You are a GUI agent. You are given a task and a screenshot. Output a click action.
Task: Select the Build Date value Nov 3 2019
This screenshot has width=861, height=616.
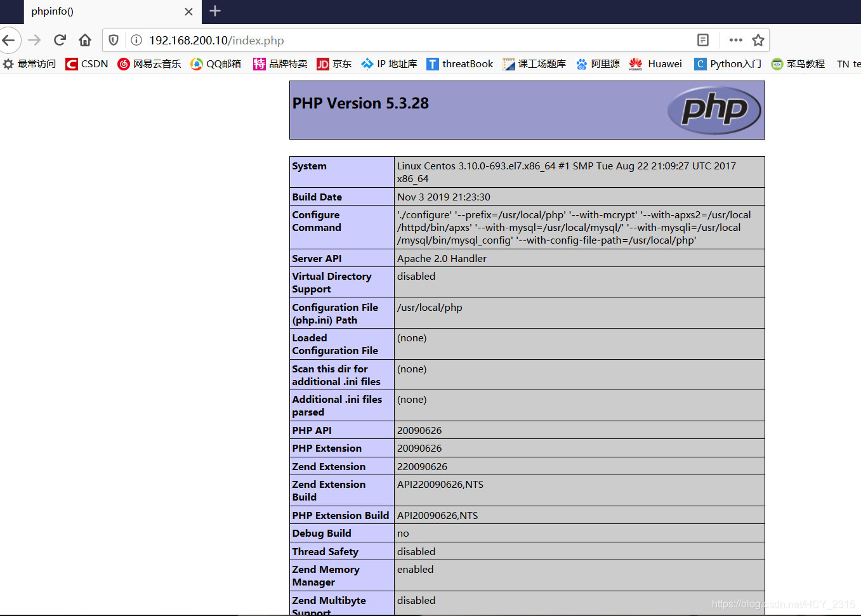[x=444, y=197]
